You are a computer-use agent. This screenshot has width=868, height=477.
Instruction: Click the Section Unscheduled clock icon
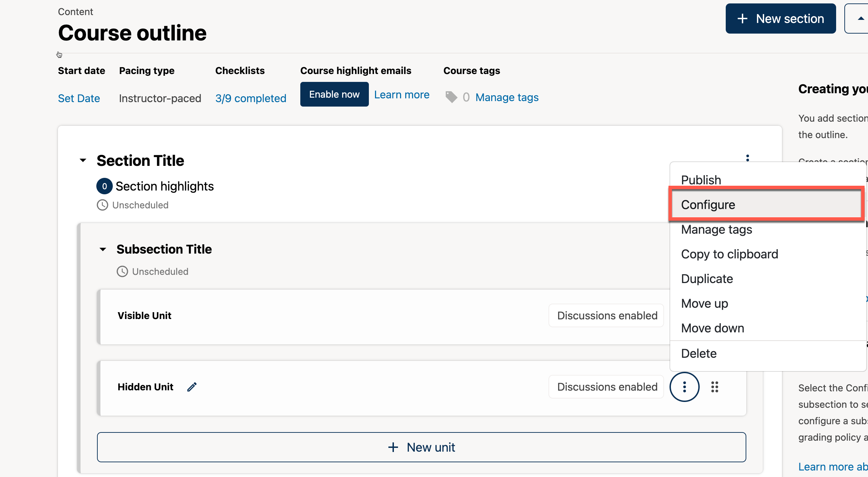(103, 205)
